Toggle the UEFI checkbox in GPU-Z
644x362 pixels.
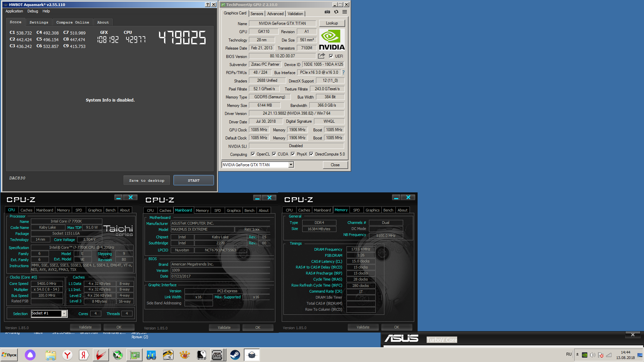coord(331,56)
